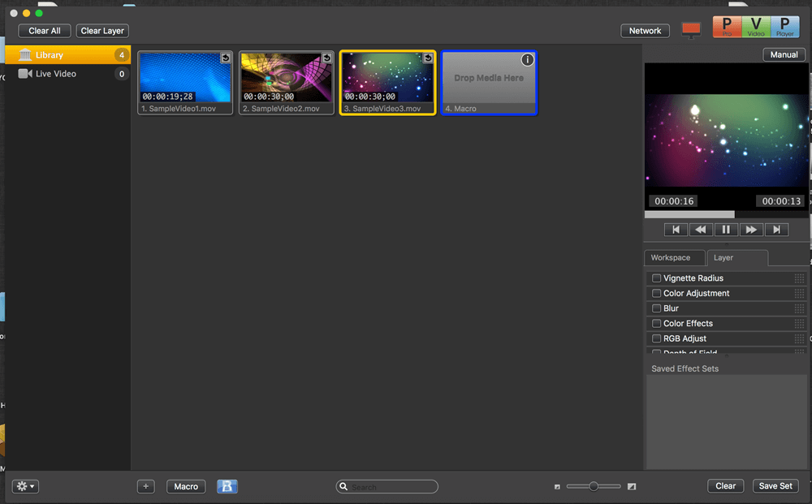Click the Clear All button
Screen dimensions: 812x504
tap(45, 31)
